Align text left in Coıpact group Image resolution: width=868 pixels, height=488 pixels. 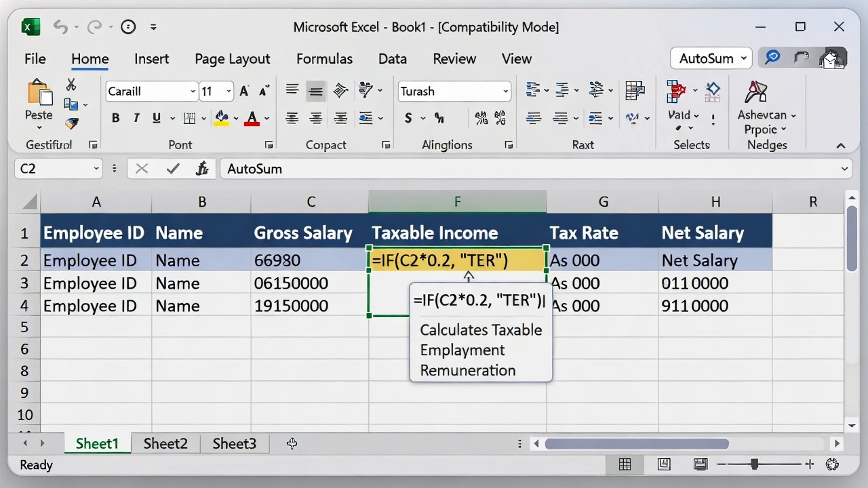pyautogui.click(x=292, y=118)
